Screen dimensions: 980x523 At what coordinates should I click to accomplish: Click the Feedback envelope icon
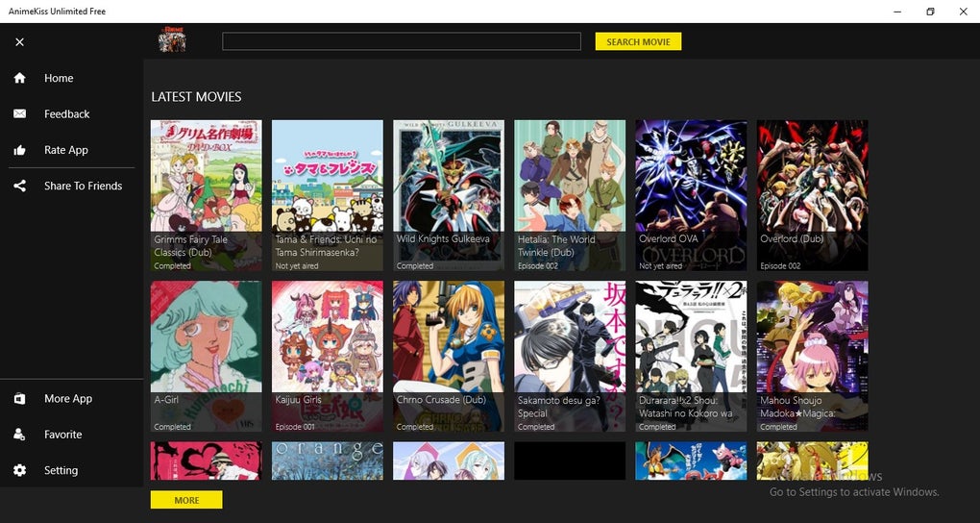(x=20, y=113)
